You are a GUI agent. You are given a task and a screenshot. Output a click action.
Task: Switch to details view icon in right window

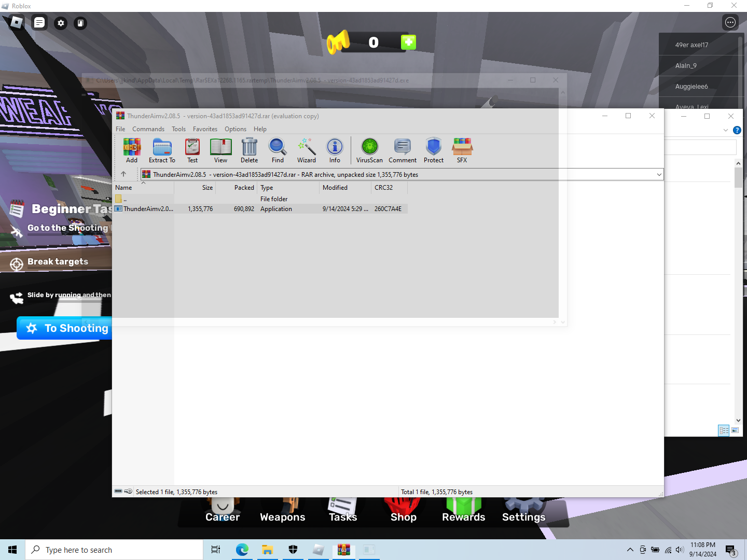(724, 430)
